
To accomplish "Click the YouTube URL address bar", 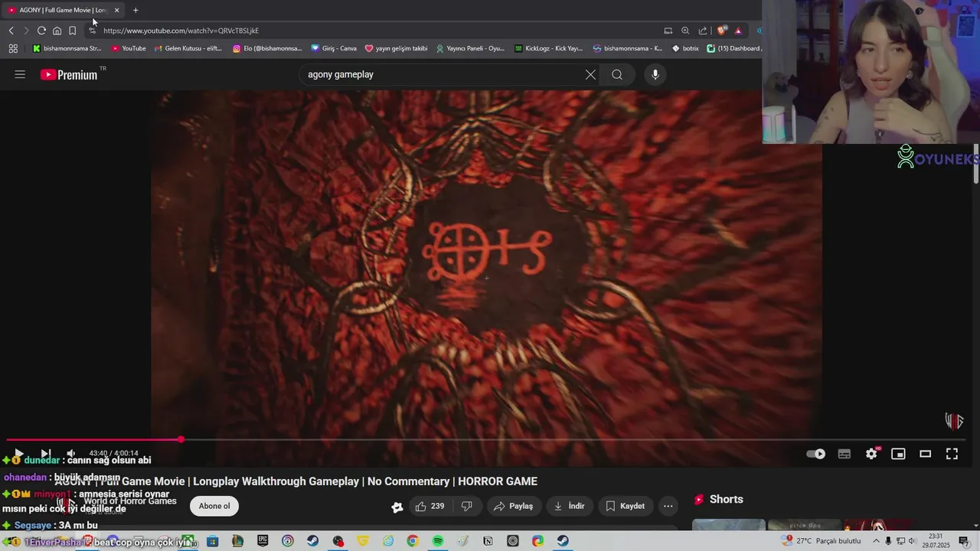I will pos(375,31).
